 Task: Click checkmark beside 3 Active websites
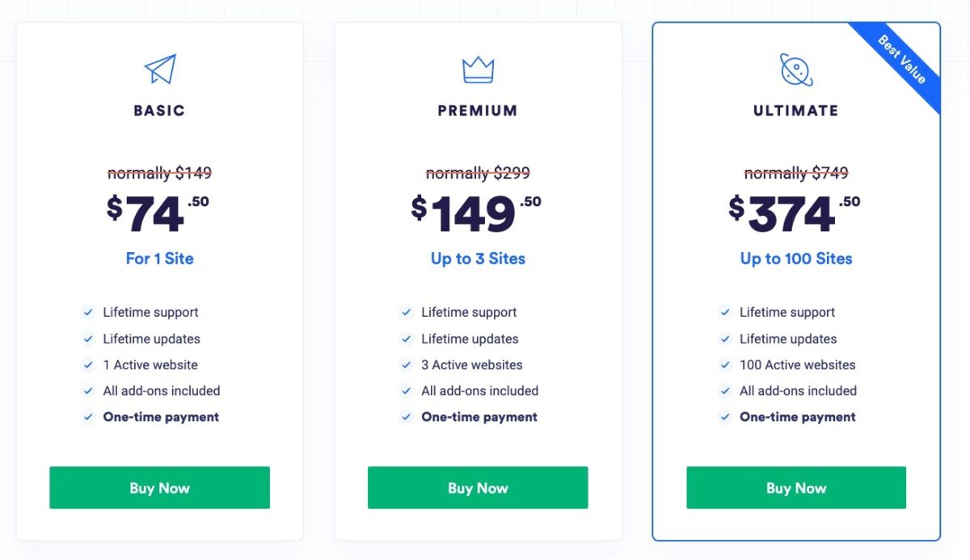click(x=407, y=364)
